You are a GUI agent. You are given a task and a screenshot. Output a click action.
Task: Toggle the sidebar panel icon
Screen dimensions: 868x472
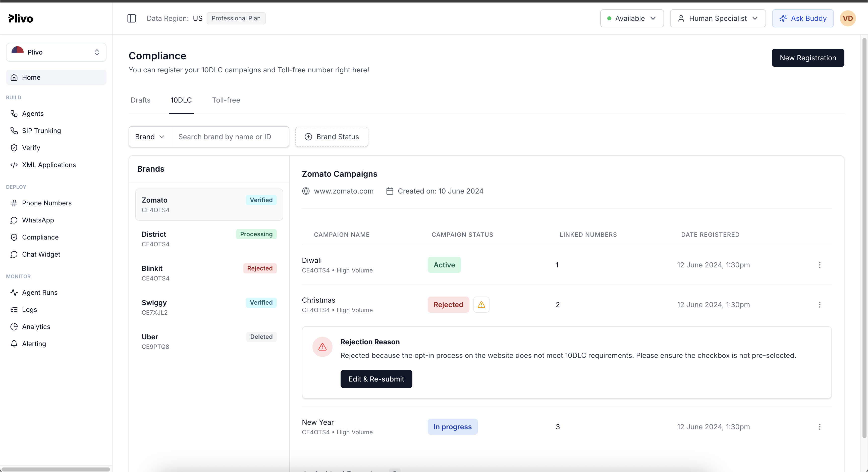131,18
